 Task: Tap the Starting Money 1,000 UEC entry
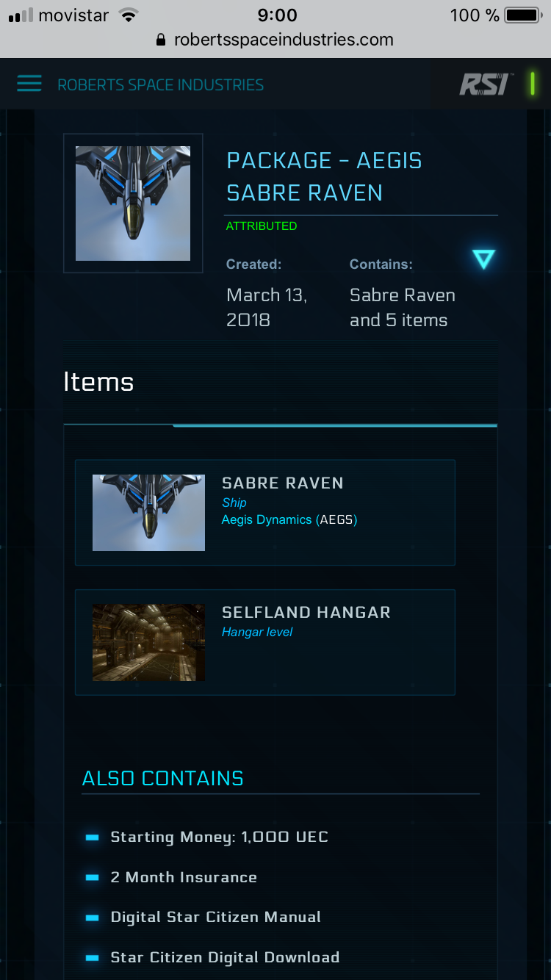pos(219,837)
